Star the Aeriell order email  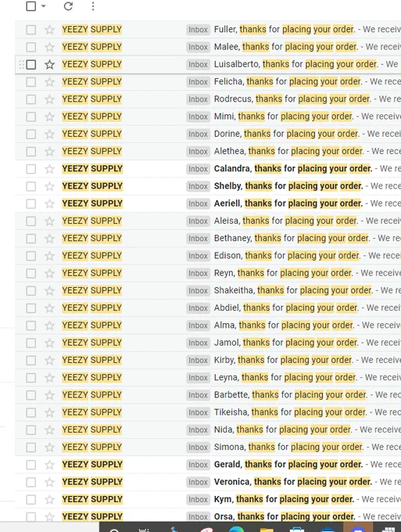point(49,203)
